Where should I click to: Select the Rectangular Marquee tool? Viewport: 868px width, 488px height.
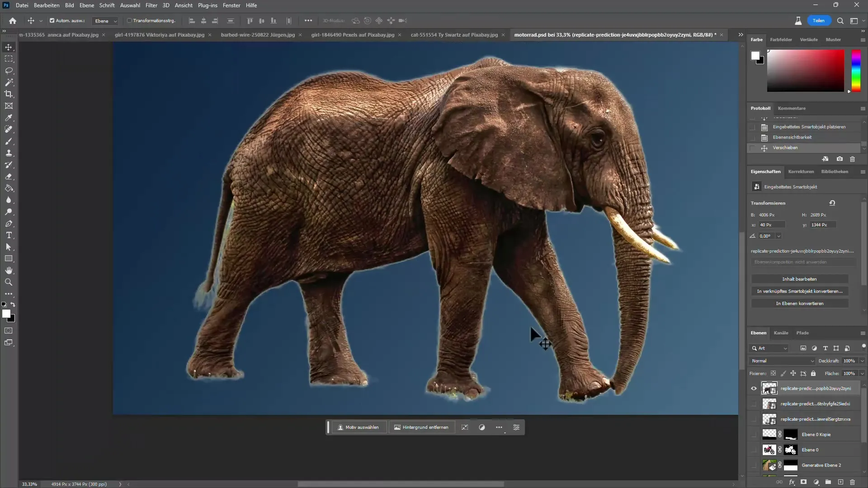tap(9, 59)
